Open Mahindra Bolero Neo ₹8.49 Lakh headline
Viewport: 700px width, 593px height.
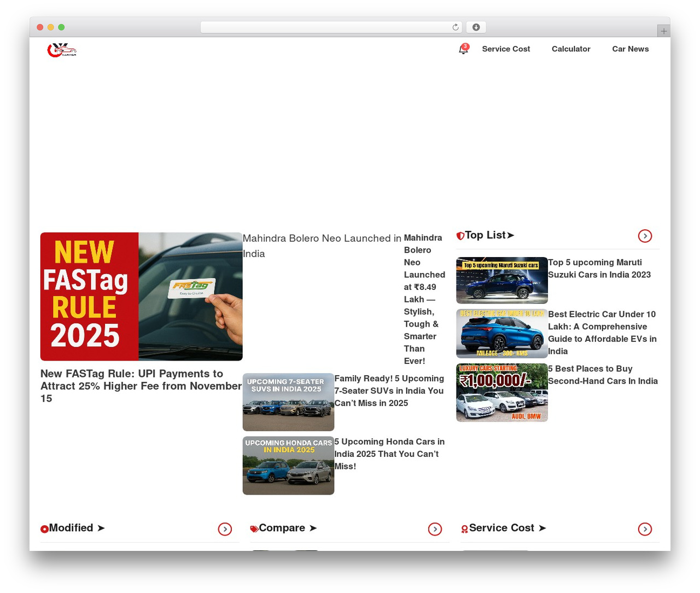424,299
